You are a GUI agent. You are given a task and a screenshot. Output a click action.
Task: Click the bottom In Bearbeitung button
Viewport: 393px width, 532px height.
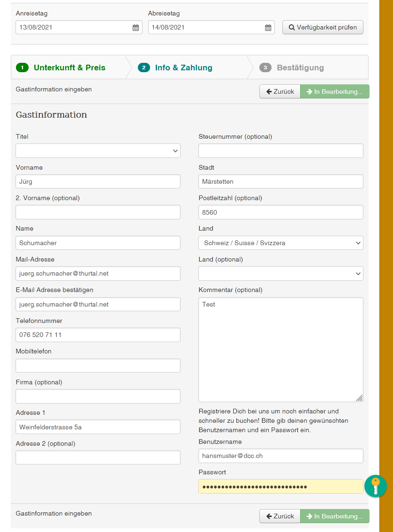pyautogui.click(x=335, y=516)
